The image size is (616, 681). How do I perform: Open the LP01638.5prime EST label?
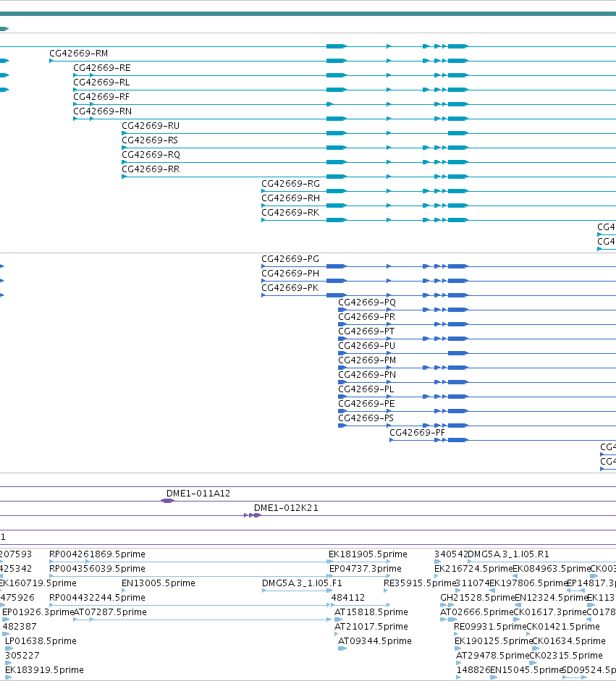point(41,641)
